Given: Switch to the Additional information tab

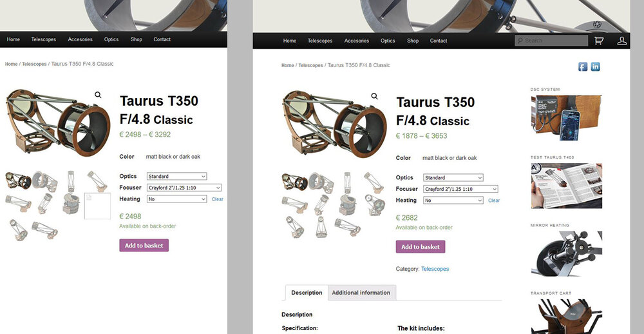Looking at the screenshot, I should coord(361,293).
